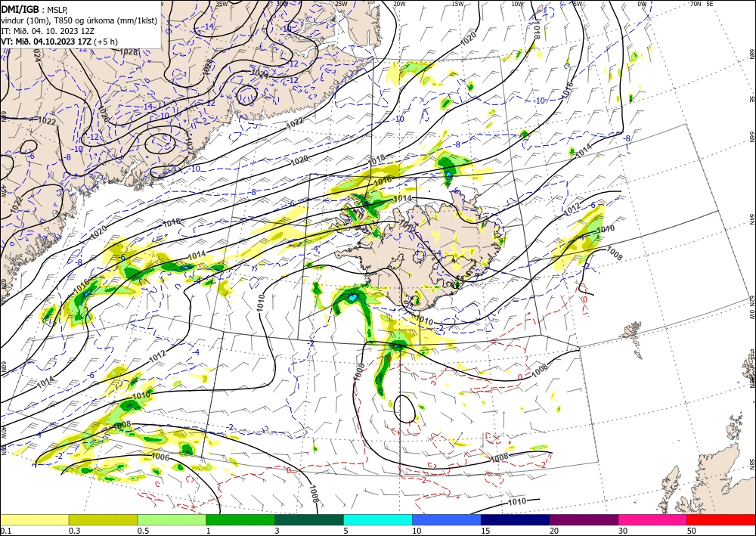Image resolution: width=756 pixels, height=536 pixels.
Task: Click the legend value "0.1"
Action: pos(5,531)
